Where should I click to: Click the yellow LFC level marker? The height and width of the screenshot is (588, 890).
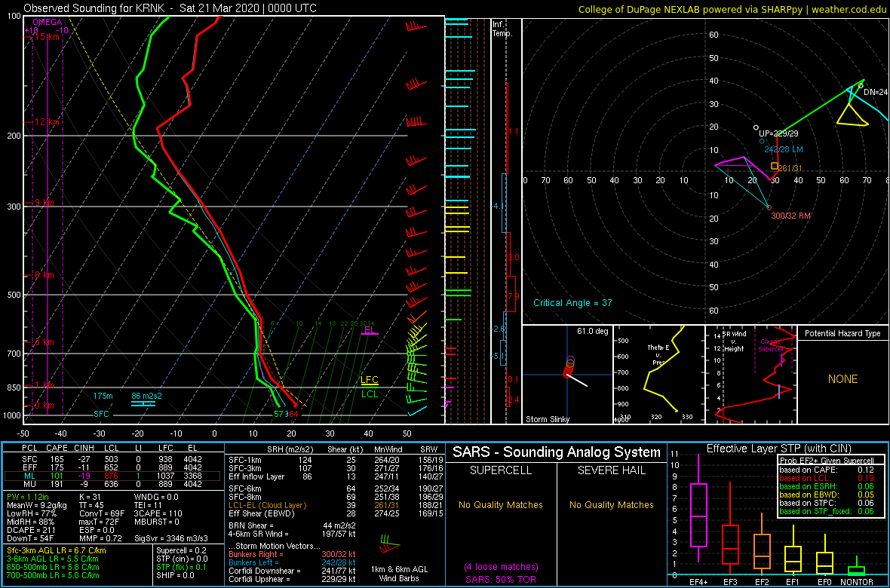coord(370,381)
